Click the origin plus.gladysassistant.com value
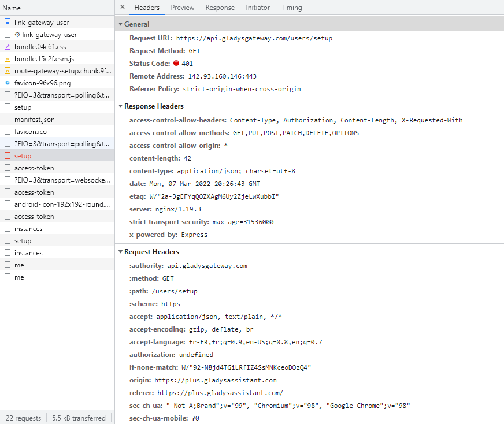This screenshot has width=504, height=424. coord(216,380)
